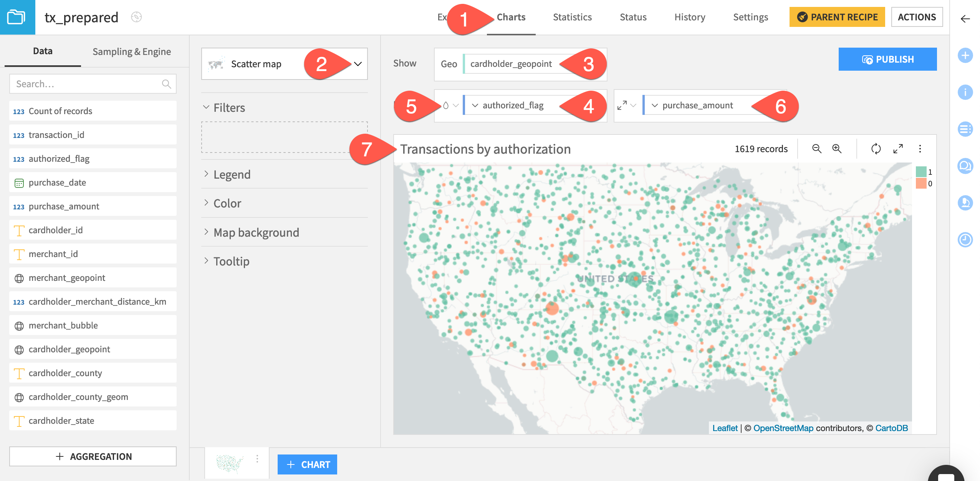The image size is (980, 481).
Task: Switch to the Sampling & Engine tab
Action: point(132,51)
